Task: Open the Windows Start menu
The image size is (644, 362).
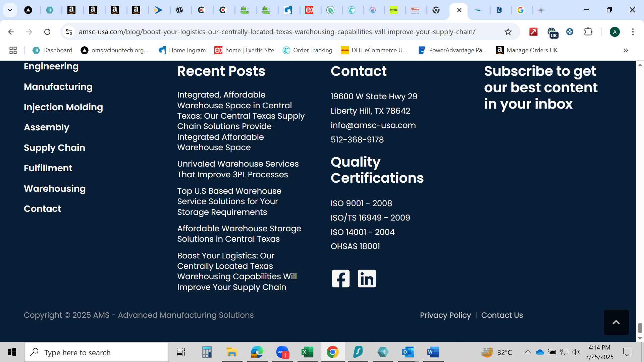Action: 12,352
